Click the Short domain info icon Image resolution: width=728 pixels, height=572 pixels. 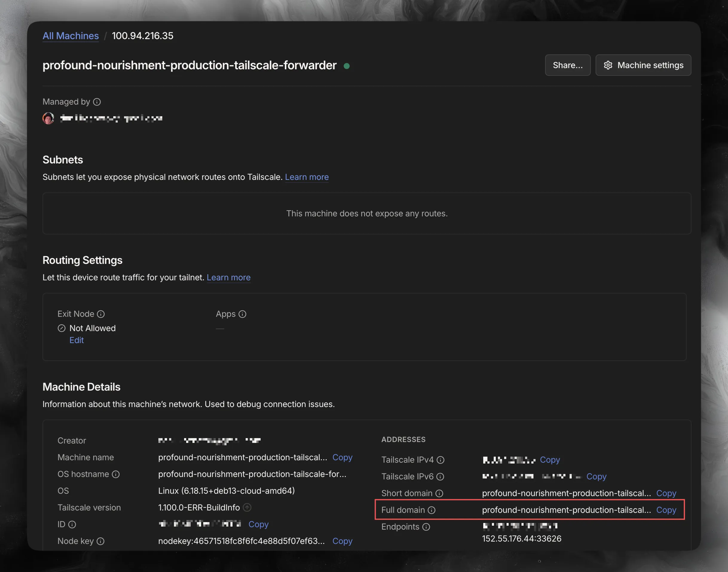[x=439, y=493]
